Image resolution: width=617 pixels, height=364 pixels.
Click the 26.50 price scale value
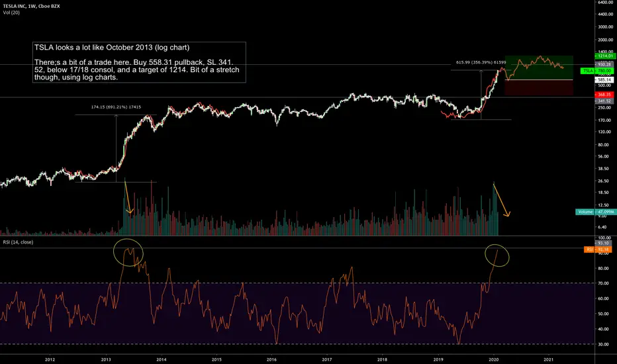pos(604,181)
